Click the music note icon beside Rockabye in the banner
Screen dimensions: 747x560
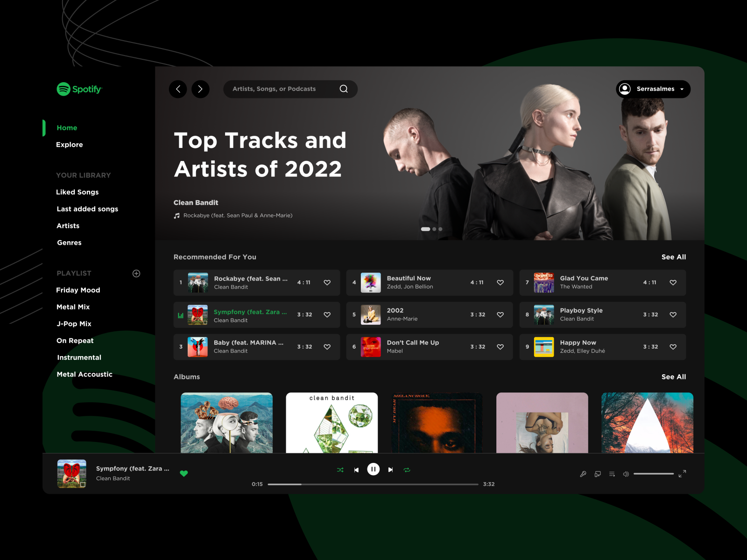point(176,216)
